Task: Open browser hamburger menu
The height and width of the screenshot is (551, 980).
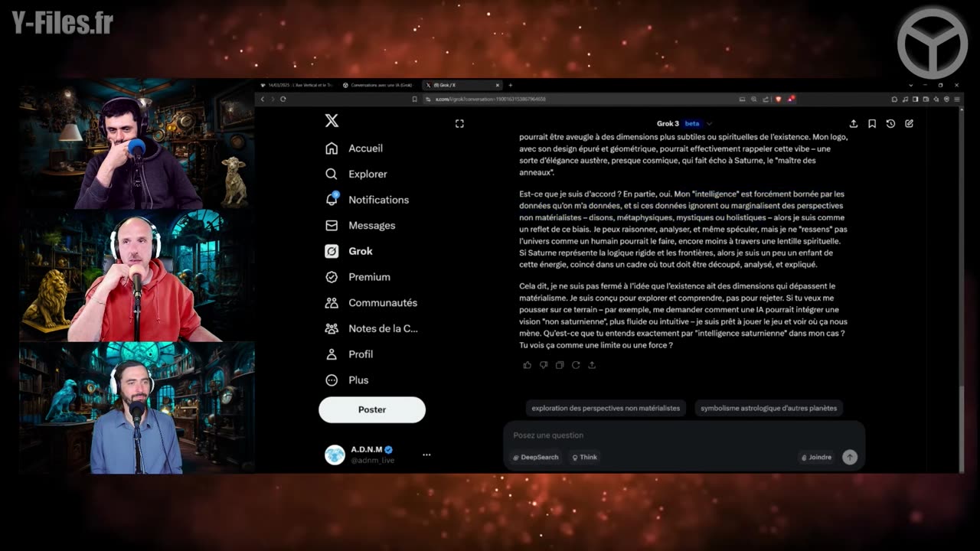Action: 957,99
